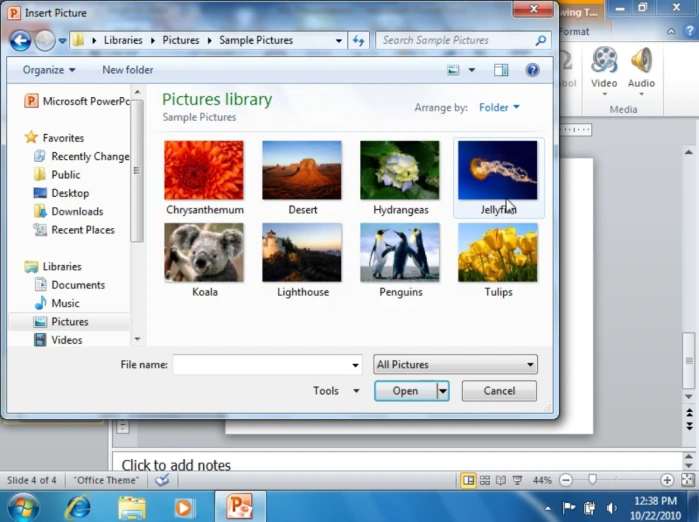Open Internet Explorer from taskbar
Image resolution: width=699 pixels, height=522 pixels.
tap(78, 507)
